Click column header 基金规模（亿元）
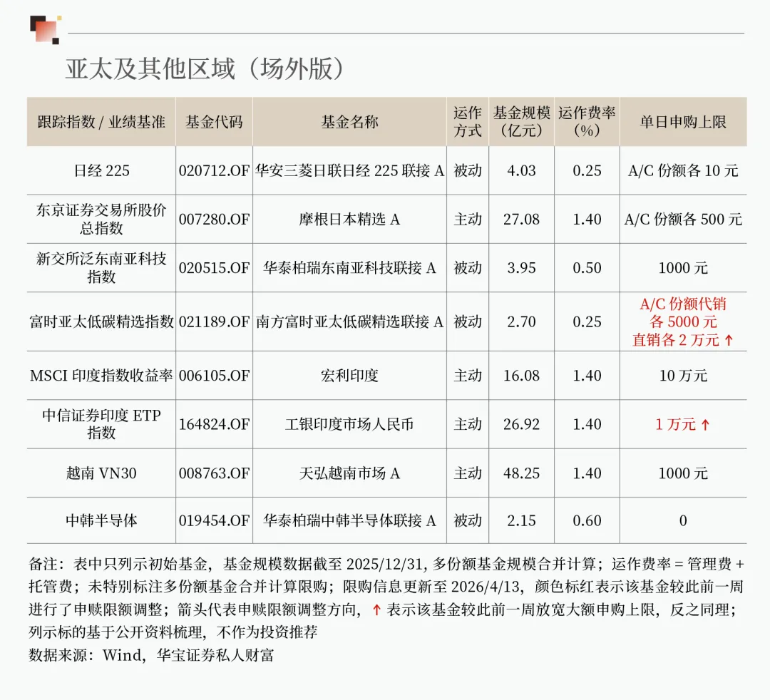770x700 pixels. tap(521, 122)
